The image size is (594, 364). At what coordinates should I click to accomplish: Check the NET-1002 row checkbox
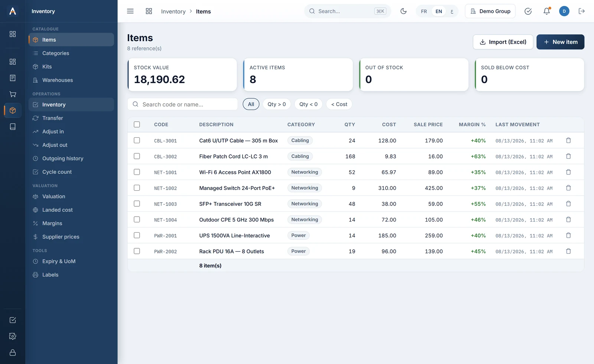coord(137,188)
